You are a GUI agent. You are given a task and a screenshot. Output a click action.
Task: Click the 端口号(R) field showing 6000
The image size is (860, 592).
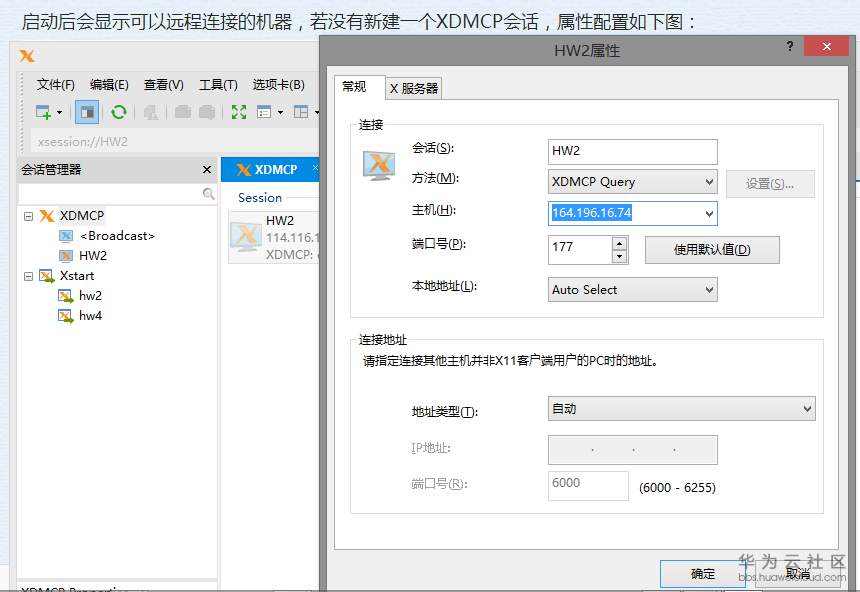tap(588, 486)
